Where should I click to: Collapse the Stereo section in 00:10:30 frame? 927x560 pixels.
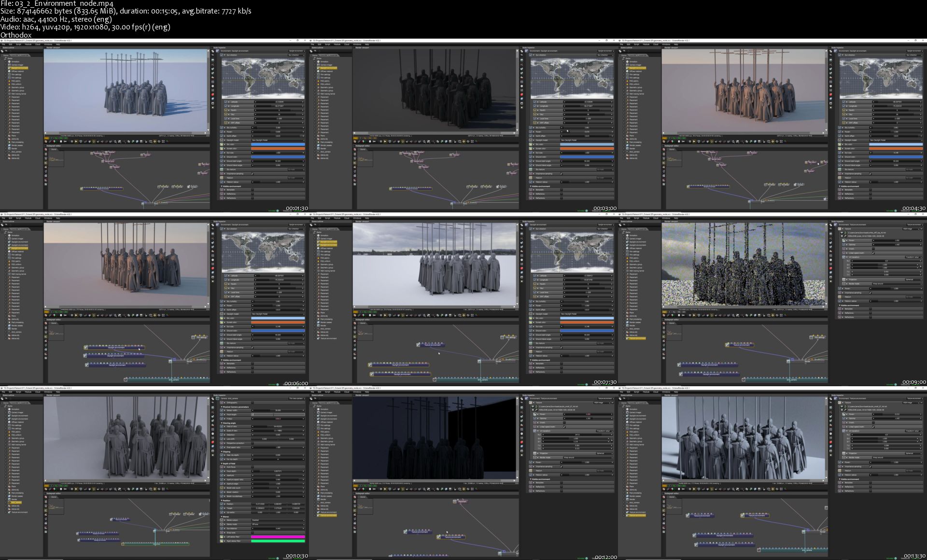tap(222, 517)
